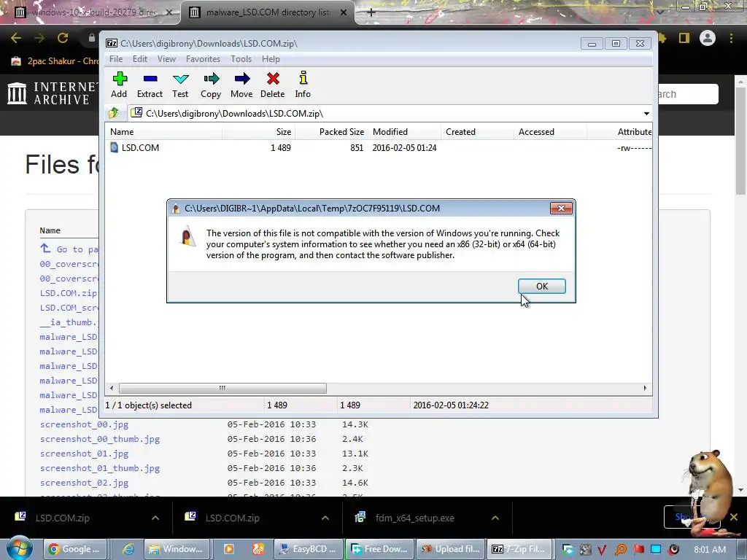Viewport: 747px width, 560px height.
Task: Open the Edit menu in 7-Zip
Action: pos(139,58)
